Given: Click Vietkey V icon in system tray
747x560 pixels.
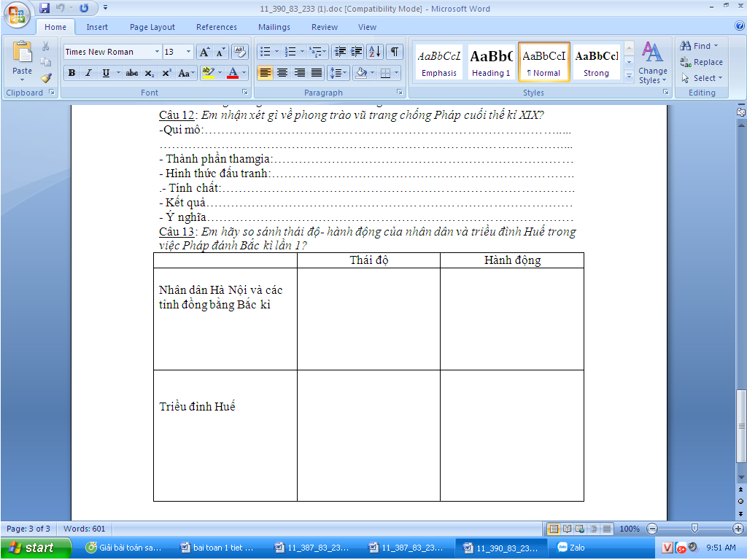Looking at the screenshot, I should pos(667,548).
